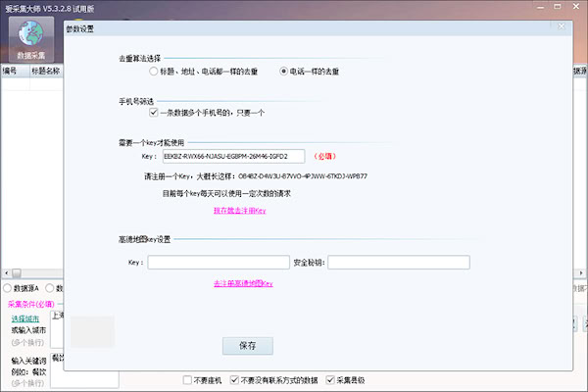
Task: Select 标题、地址、电话都一样的去重 radio option
Action: coord(153,71)
